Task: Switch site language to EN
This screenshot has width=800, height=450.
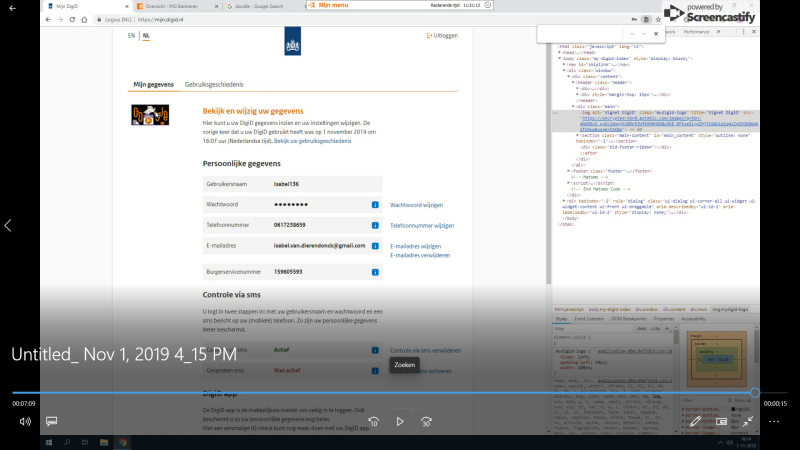Action: pos(130,35)
